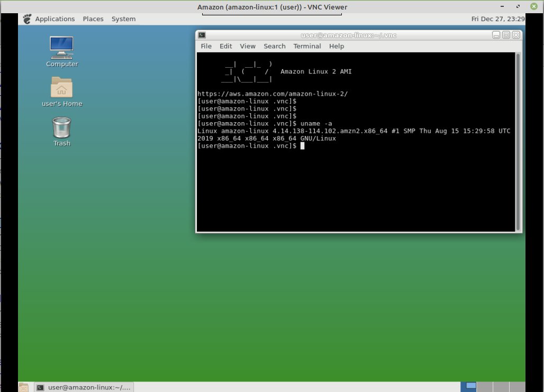Viewport: 544px width, 392px height.
Task: Click the GNOME foot logo icon
Action: point(27,19)
